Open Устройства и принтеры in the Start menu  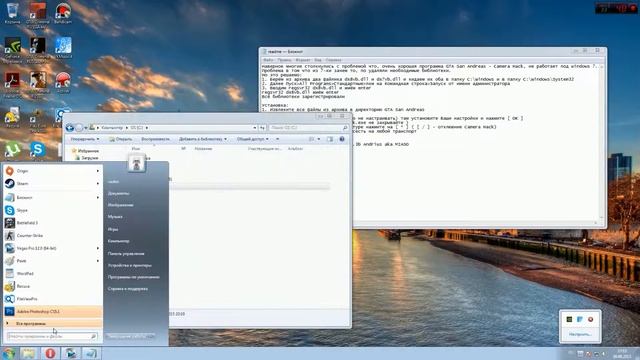pyautogui.click(x=130, y=265)
